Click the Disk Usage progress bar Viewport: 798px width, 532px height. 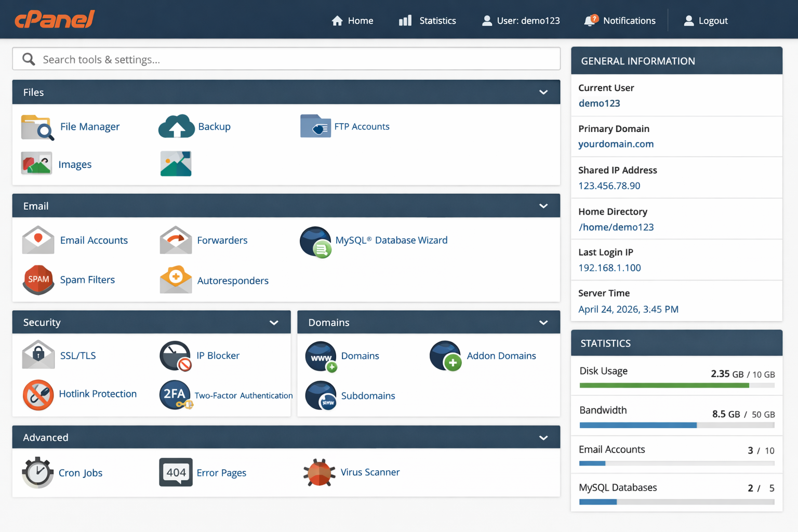click(x=676, y=385)
